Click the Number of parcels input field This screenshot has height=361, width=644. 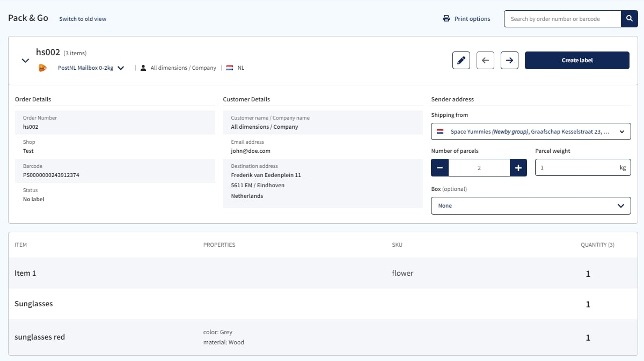tap(479, 168)
